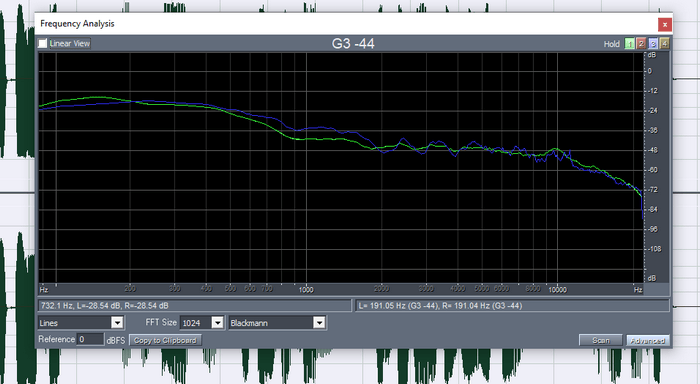
Task: Toggle Hold button 4 (yellow)
Action: click(664, 44)
